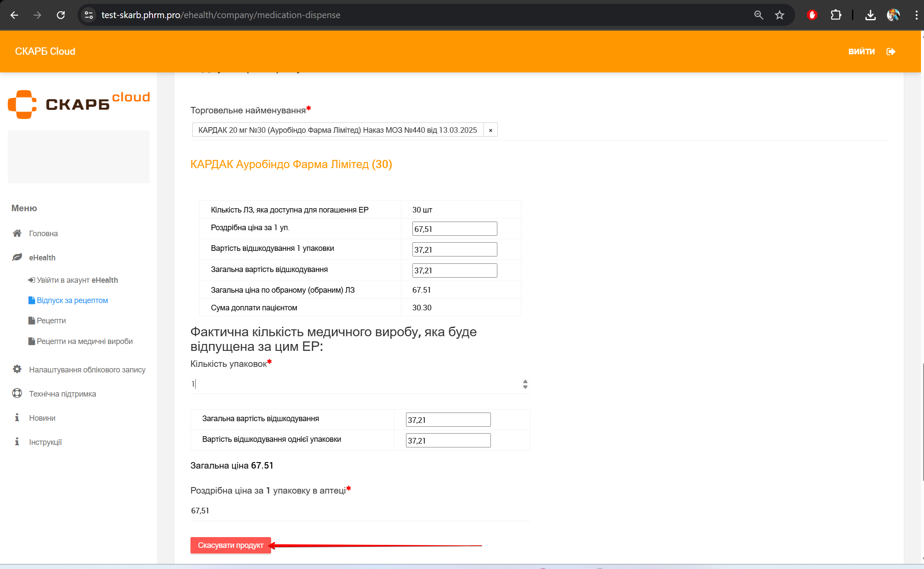Open the Торговельне найменування dropdown
Viewport: 924px width, 569px height.
point(337,130)
